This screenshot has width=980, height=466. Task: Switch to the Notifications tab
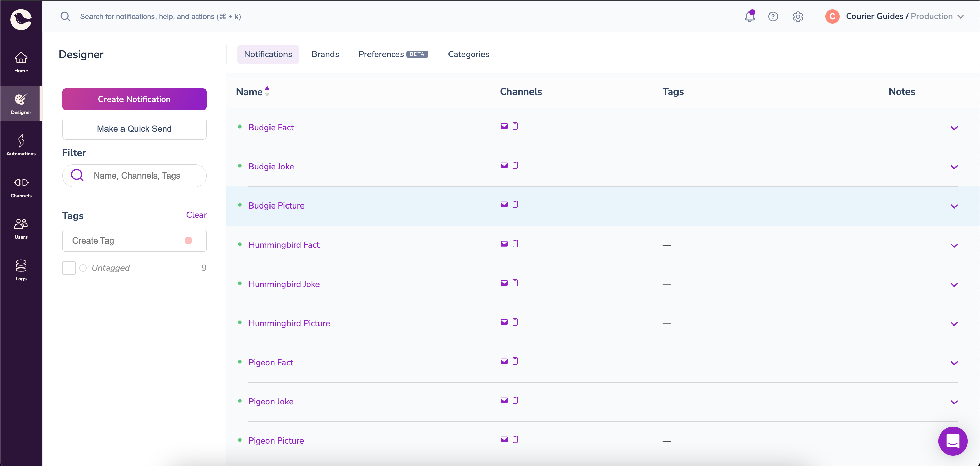268,54
